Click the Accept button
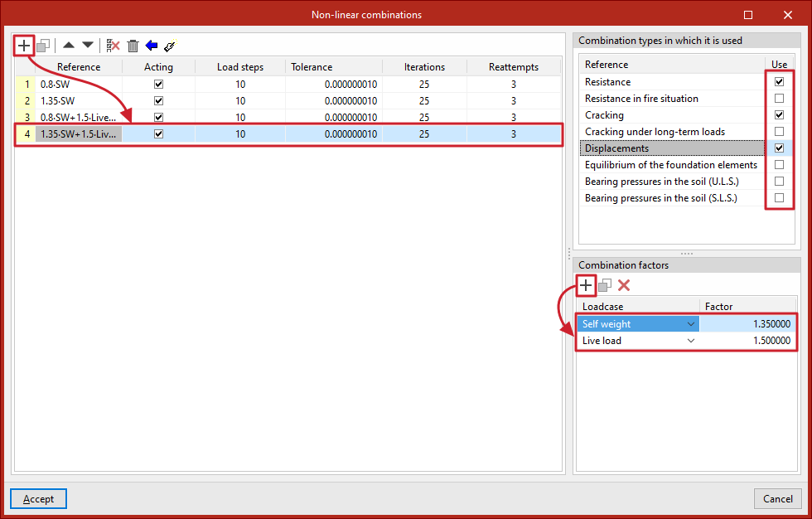The image size is (812, 519). 38,499
